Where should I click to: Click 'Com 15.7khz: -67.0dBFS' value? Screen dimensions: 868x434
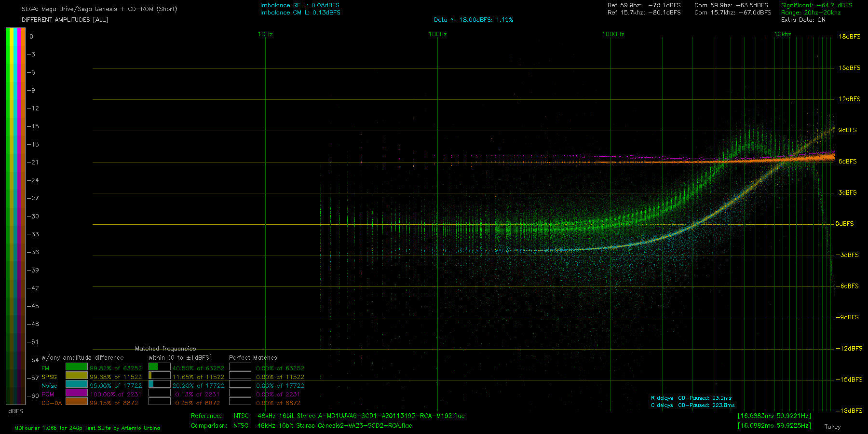tap(733, 13)
